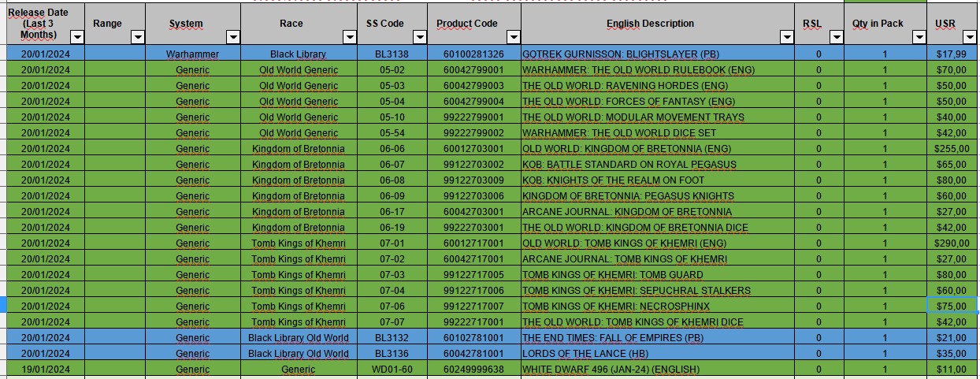Viewport: 980px width, 379px height.
Task: Click product code 60012703001
Action: click(x=473, y=148)
